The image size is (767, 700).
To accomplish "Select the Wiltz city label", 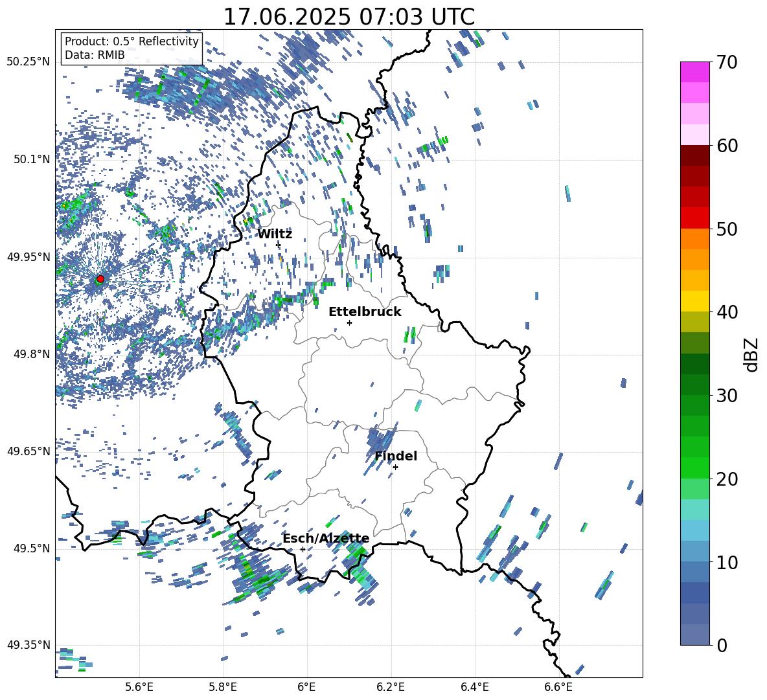I will tap(275, 234).
